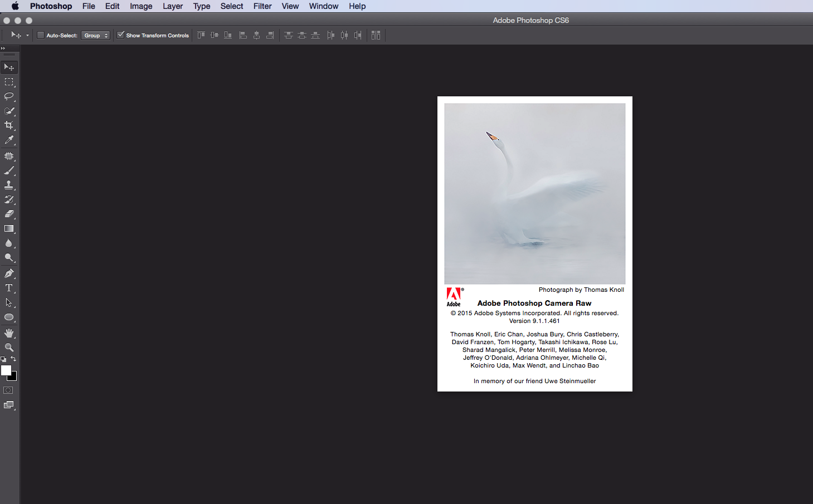Change the screen mode
Image resolution: width=813 pixels, height=504 pixels.
pos(9,405)
